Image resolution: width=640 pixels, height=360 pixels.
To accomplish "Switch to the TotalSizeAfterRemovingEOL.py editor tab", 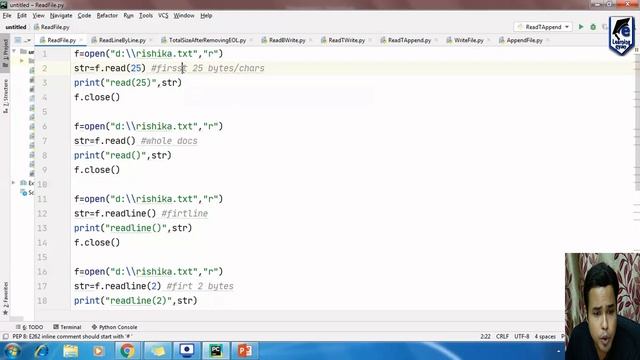I will pyautogui.click(x=207, y=40).
